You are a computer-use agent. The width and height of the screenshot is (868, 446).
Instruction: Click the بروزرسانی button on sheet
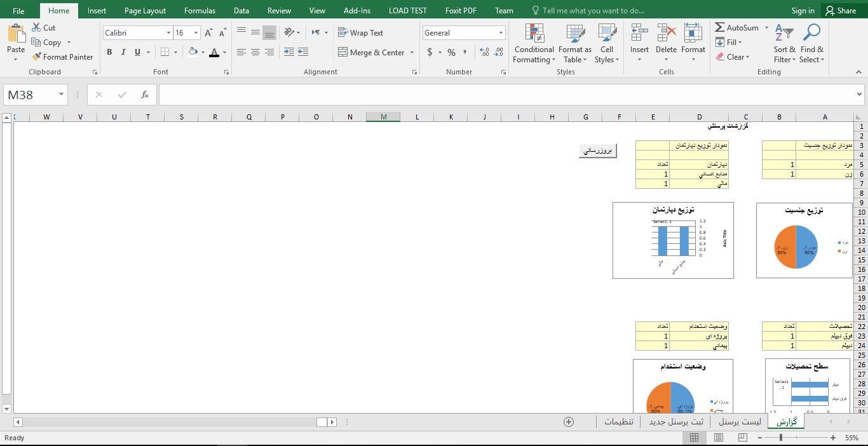(597, 151)
